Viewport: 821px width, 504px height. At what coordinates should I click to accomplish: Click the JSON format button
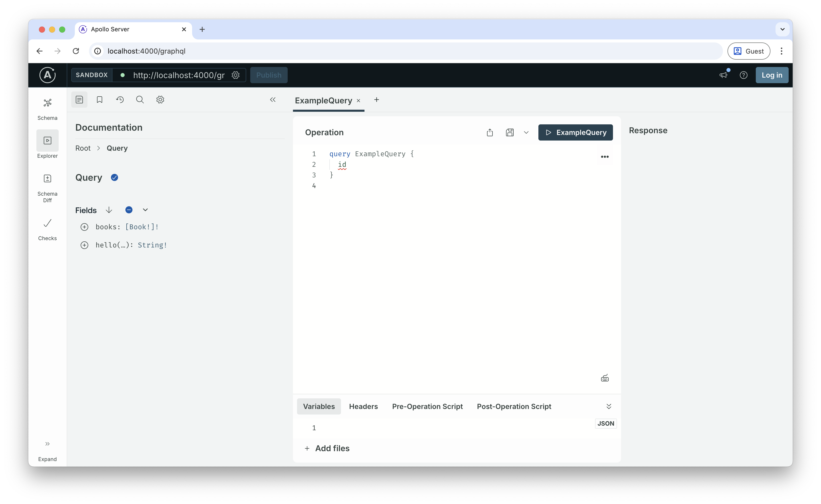[606, 423]
